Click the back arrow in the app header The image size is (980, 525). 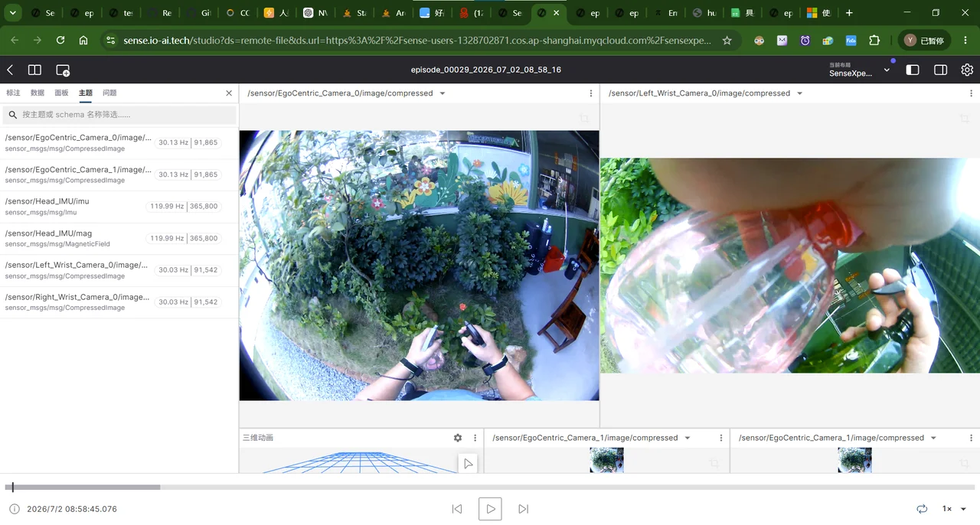pyautogui.click(x=10, y=70)
